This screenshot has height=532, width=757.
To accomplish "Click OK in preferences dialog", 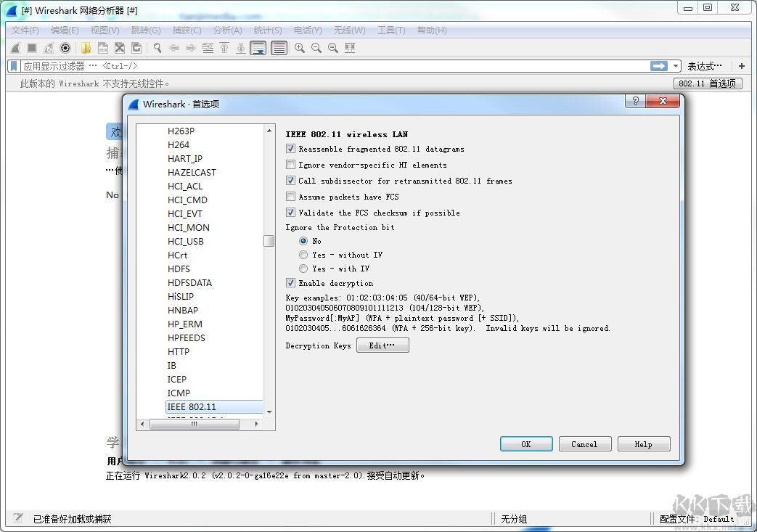I will point(526,444).
